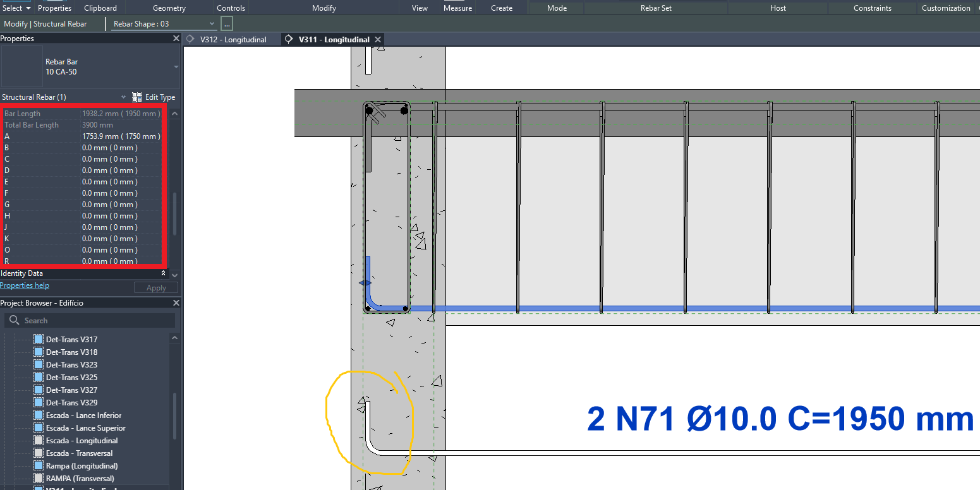
Task: Click the Det-Trans V325 view icon
Action: coord(39,378)
